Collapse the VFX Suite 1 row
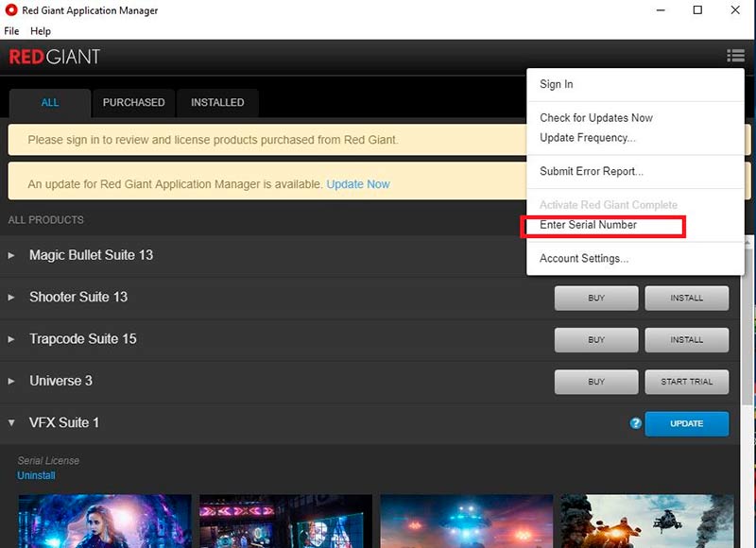This screenshot has width=756, height=548. [x=11, y=422]
